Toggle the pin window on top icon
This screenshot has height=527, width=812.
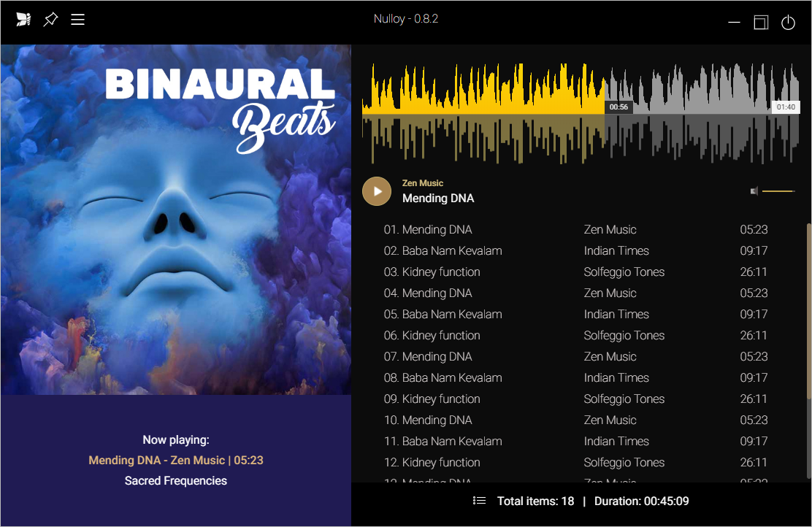click(x=51, y=20)
